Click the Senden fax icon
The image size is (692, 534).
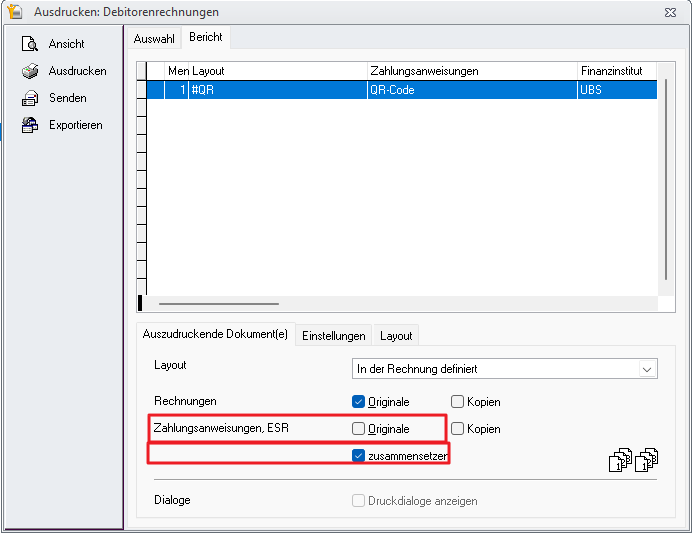click(x=30, y=98)
